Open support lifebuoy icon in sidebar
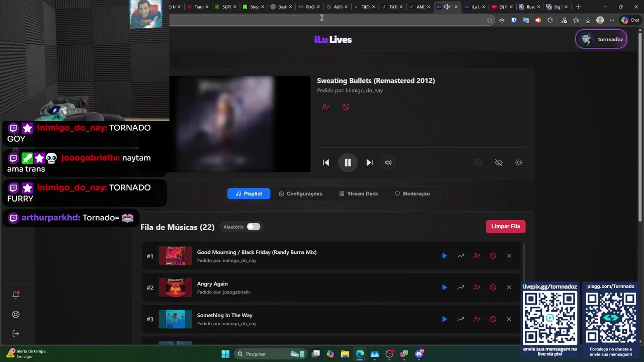 pos(16,314)
